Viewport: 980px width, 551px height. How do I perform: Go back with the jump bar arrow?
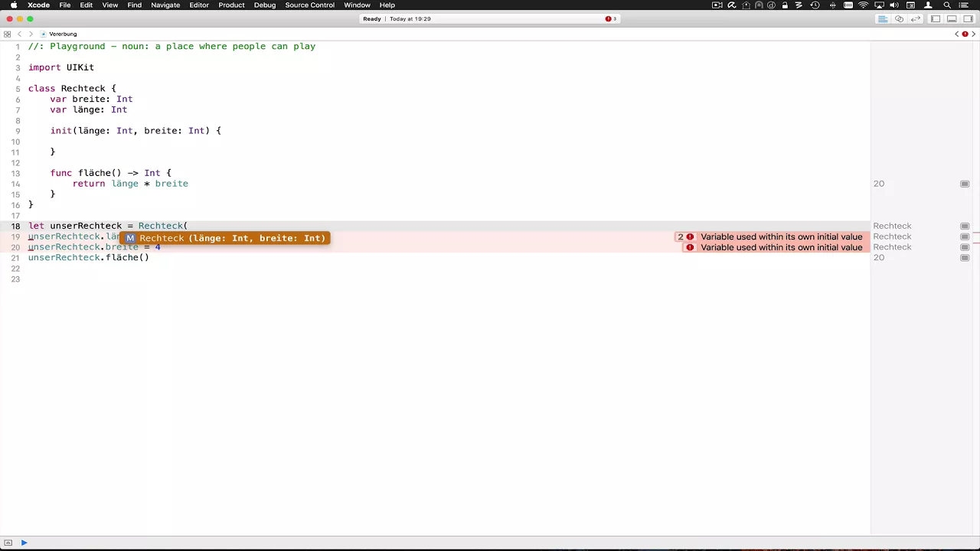click(x=20, y=34)
